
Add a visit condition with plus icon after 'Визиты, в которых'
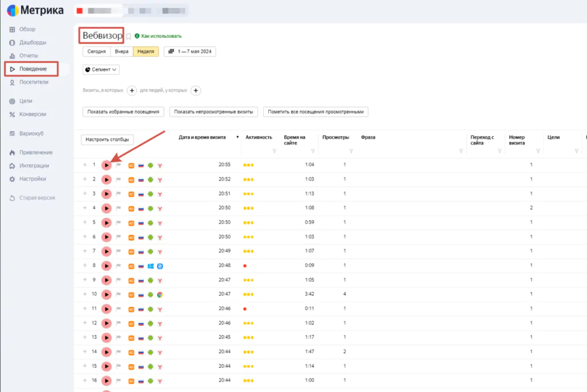pyautogui.click(x=131, y=91)
